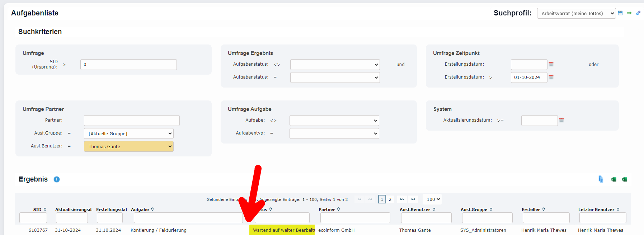The height and width of the screenshot is (235, 644).
Task: Open search profile settings gear icon
Action: (638, 13)
